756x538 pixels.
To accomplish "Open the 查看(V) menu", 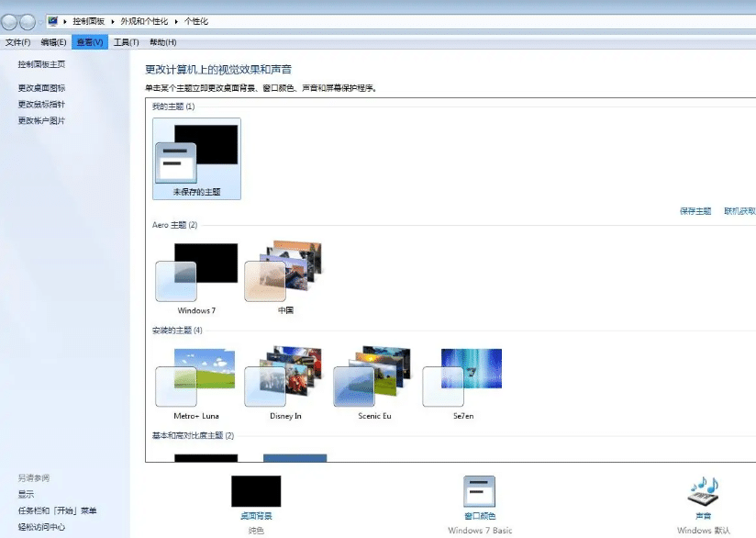I will tap(88, 41).
